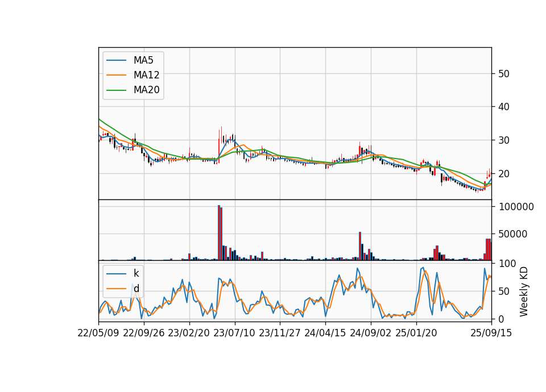
Task: Click the tallest volume bar near 23/07/10
Action: (219, 233)
